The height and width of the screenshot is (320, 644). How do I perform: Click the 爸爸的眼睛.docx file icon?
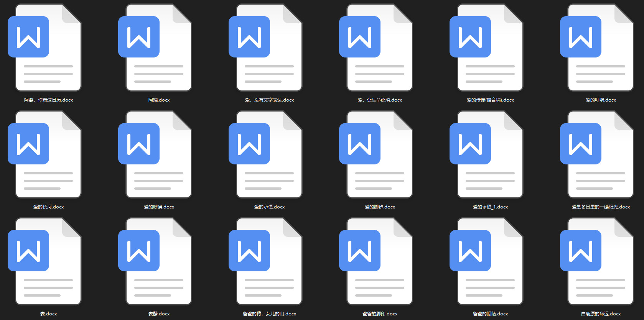[x=486, y=261]
